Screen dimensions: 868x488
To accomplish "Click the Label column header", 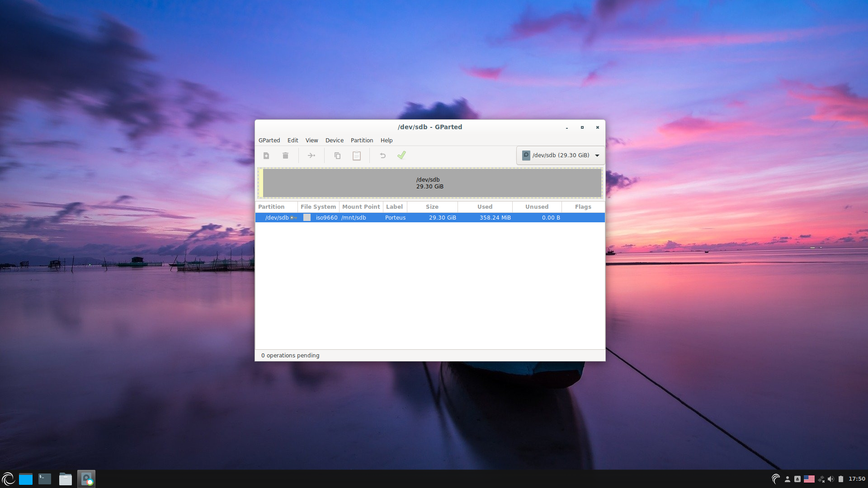I will [x=395, y=206].
